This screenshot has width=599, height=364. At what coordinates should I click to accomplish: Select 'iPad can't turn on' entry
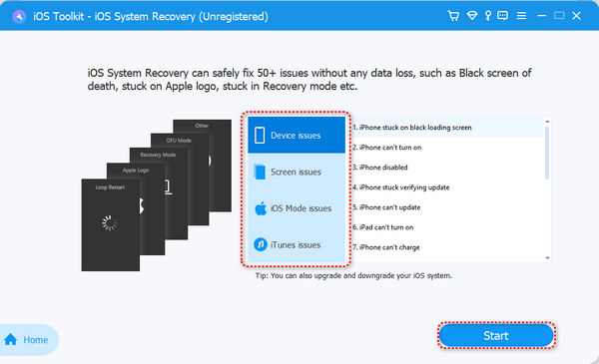pyautogui.click(x=447, y=227)
